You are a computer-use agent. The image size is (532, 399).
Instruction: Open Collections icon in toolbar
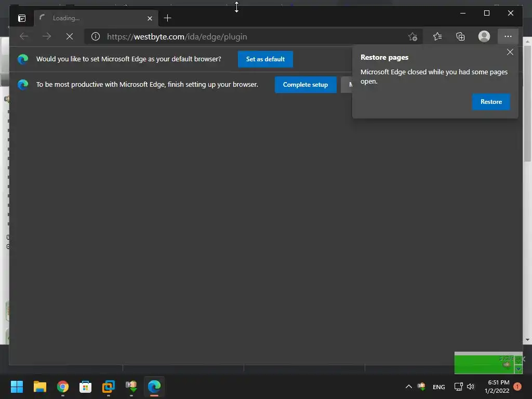[460, 36]
